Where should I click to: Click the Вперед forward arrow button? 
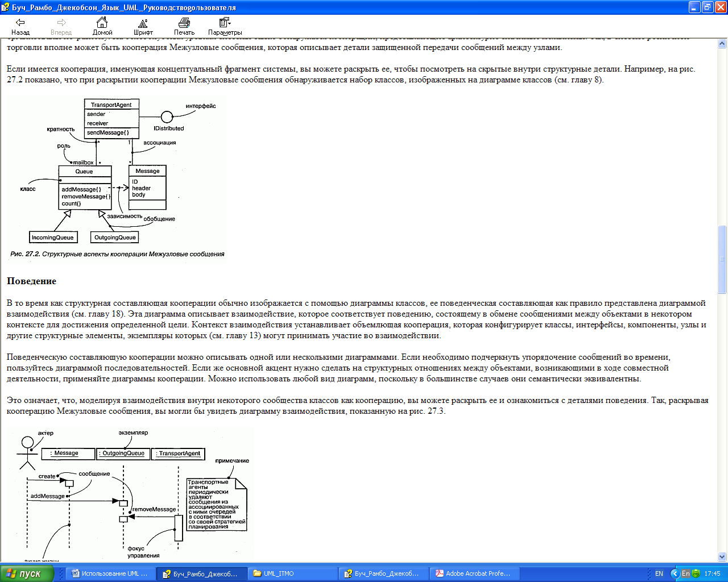pos(61,26)
